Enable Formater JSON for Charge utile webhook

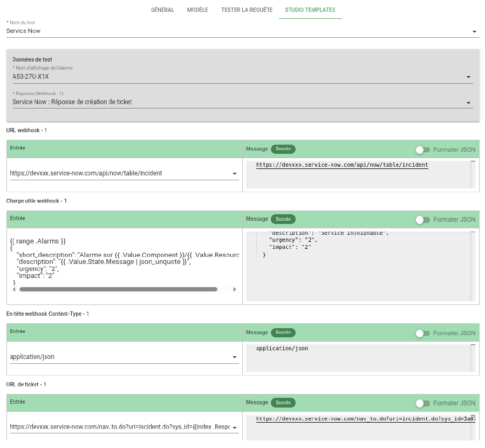coord(422,220)
